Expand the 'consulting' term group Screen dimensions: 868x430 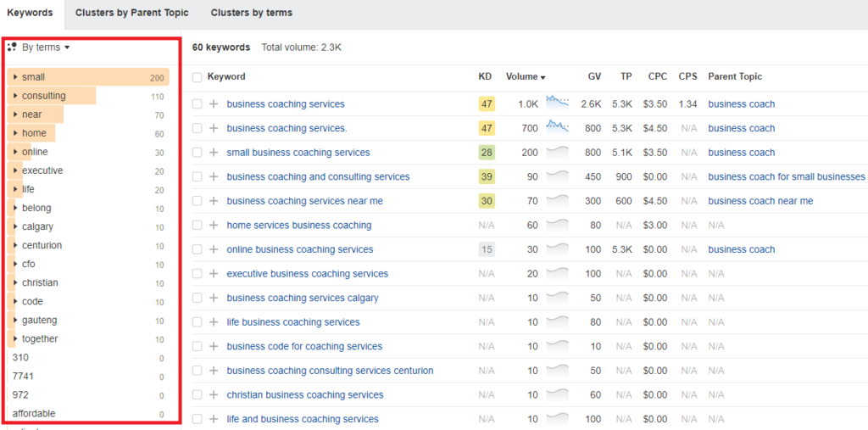(x=15, y=96)
